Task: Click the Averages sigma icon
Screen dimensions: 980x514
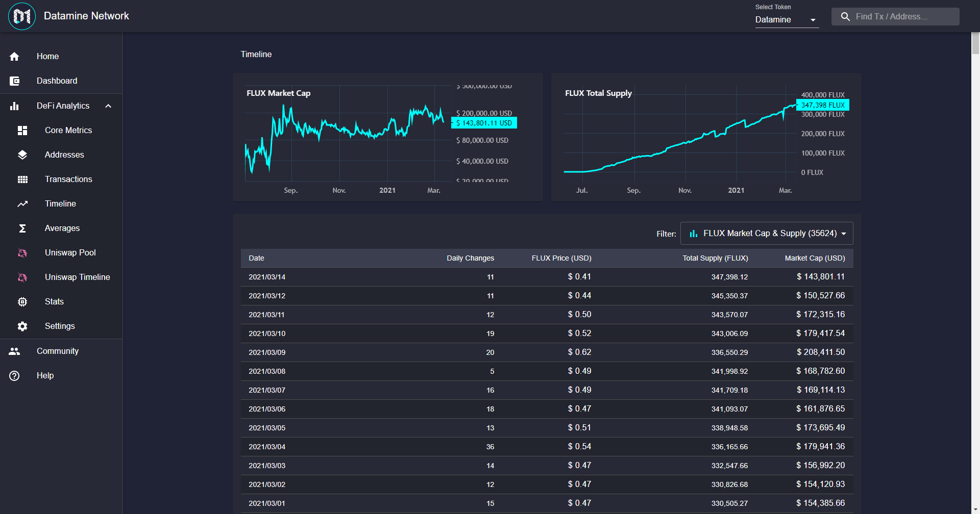Action: tap(22, 228)
